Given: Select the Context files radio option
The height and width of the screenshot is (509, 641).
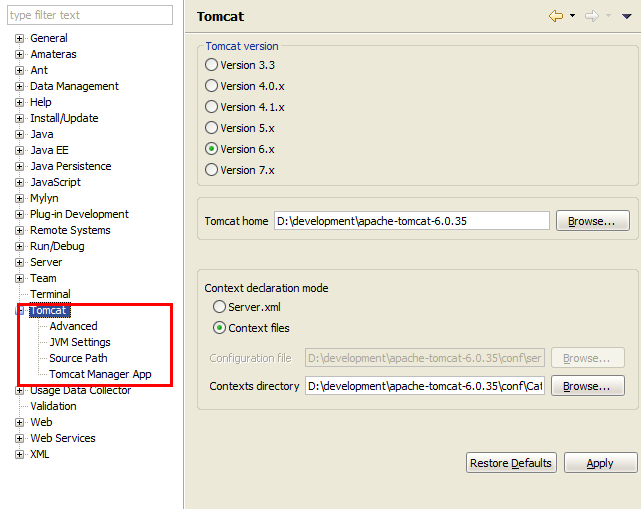Looking at the screenshot, I should coord(220,328).
